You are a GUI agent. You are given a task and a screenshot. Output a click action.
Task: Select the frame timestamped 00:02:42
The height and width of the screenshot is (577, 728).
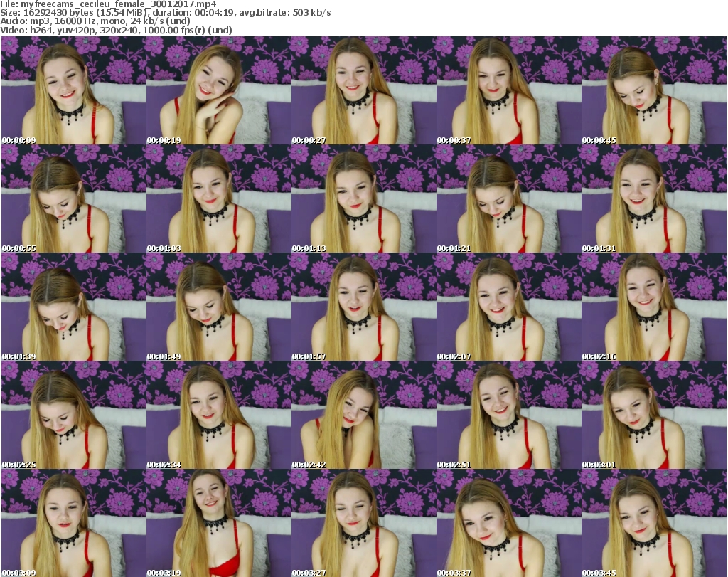(363, 415)
